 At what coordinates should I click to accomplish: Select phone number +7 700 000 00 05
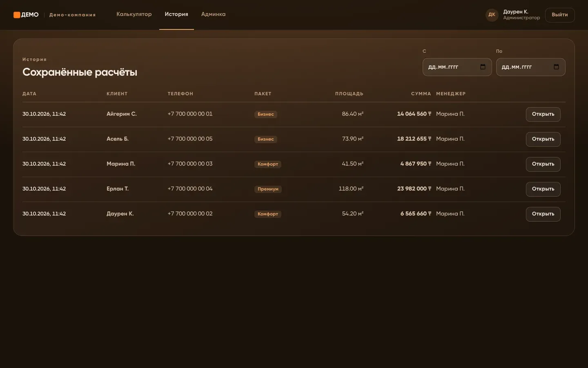click(x=190, y=139)
